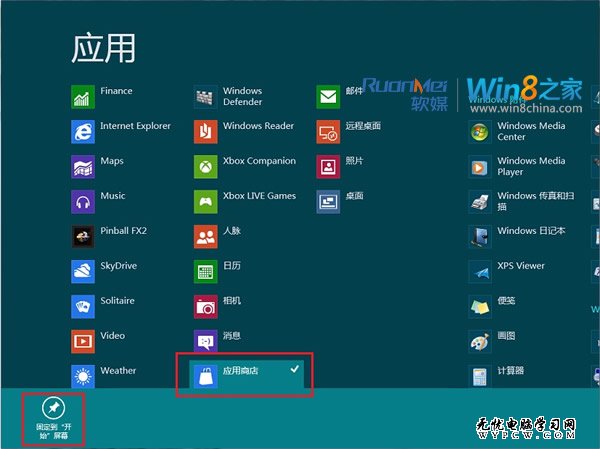600x449 pixels.
Task: Open the Windows Reader icon
Action: click(x=205, y=132)
